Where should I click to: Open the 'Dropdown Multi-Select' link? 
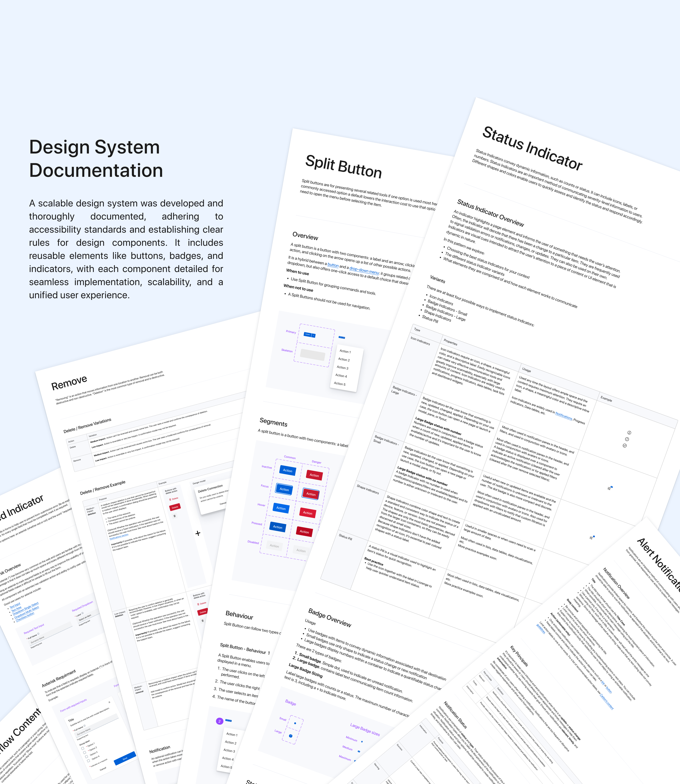click(26, 613)
